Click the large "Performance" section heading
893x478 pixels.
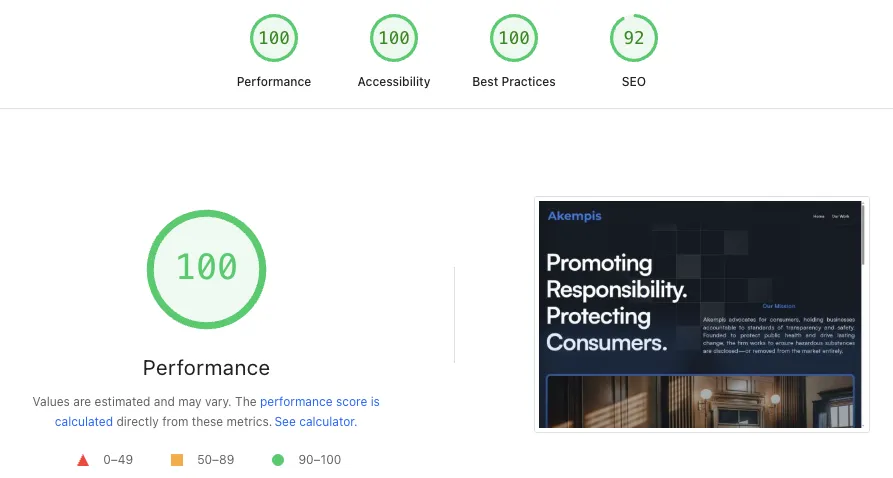point(207,368)
